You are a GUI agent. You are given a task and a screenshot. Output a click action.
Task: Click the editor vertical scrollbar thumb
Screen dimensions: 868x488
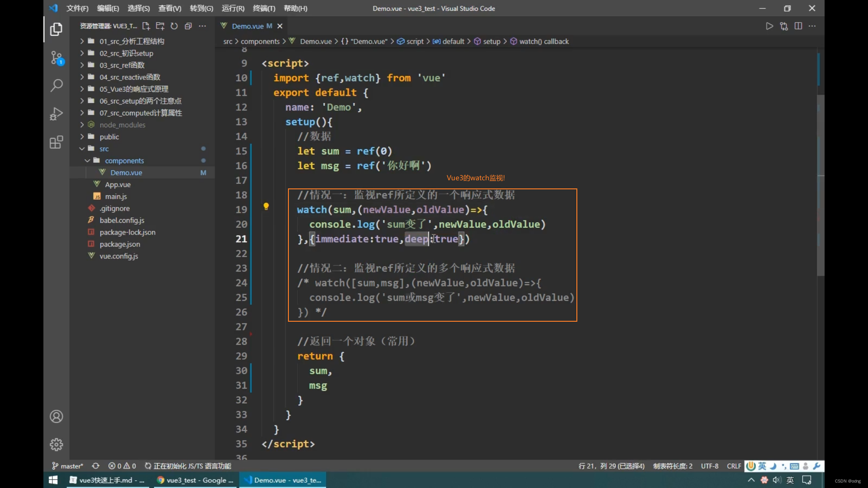[x=821, y=185]
